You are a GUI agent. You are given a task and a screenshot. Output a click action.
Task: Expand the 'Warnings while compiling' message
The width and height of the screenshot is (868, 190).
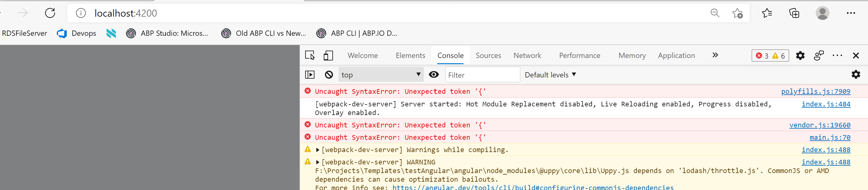coord(318,150)
